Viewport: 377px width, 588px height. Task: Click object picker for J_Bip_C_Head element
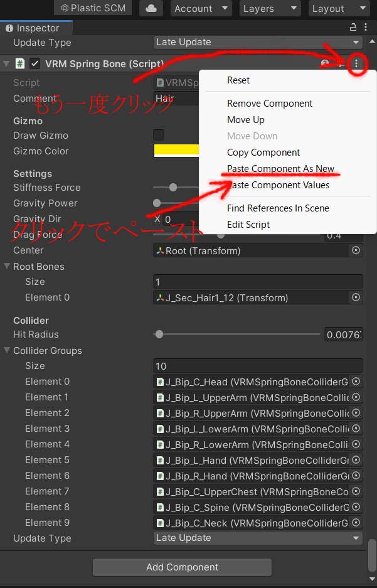point(356,382)
